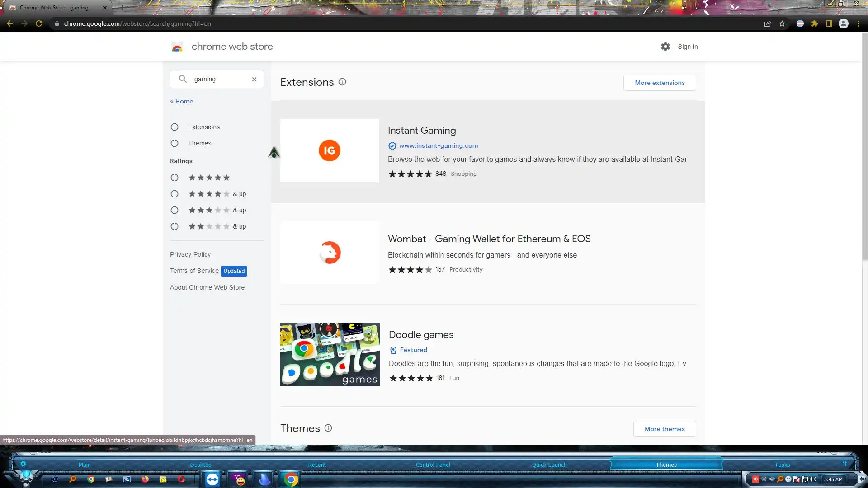
Task: Click the Themes section info icon
Action: pyautogui.click(x=328, y=428)
